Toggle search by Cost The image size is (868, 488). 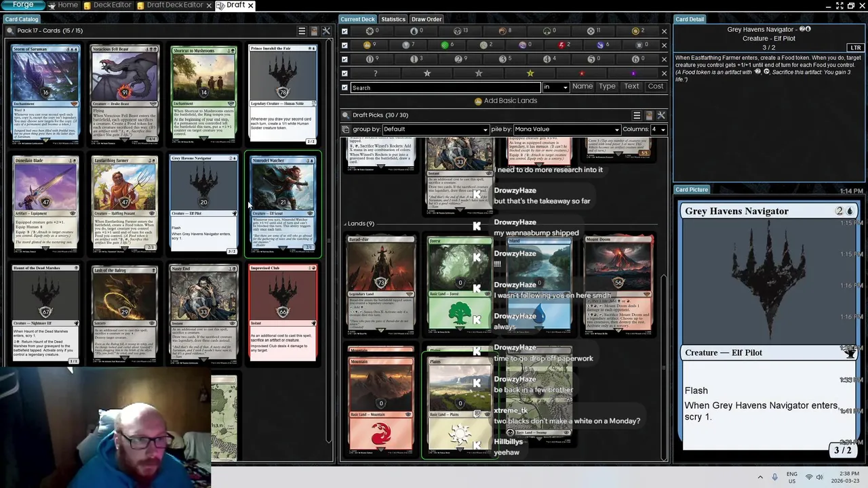tap(656, 87)
